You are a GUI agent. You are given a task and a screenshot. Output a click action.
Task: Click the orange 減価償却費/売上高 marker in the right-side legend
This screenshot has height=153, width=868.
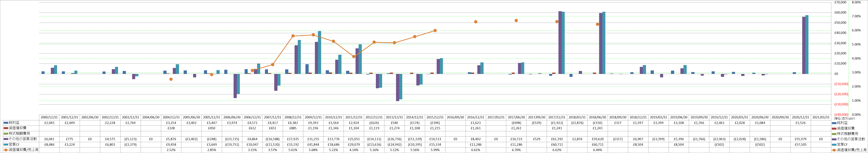tap(834, 150)
